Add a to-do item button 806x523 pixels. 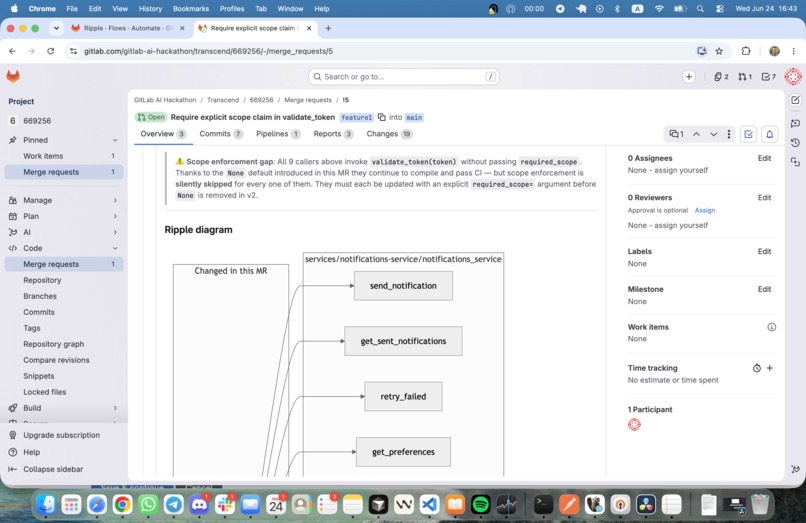tap(748, 134)
